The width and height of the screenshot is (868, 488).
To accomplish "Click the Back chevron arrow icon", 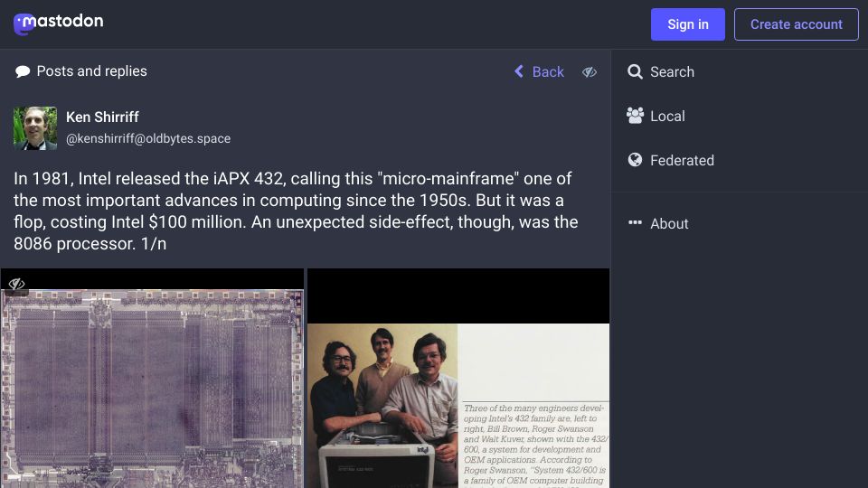I will pyautogui.click(x=519, y=71).
